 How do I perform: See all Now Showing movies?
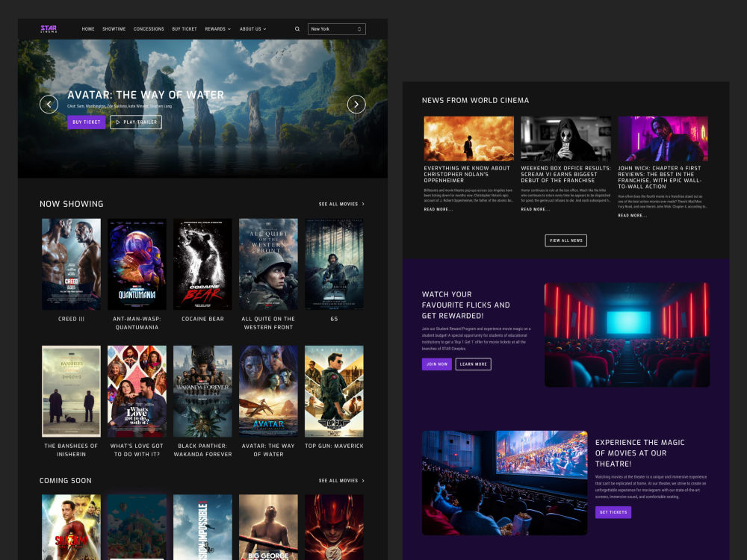341,204
